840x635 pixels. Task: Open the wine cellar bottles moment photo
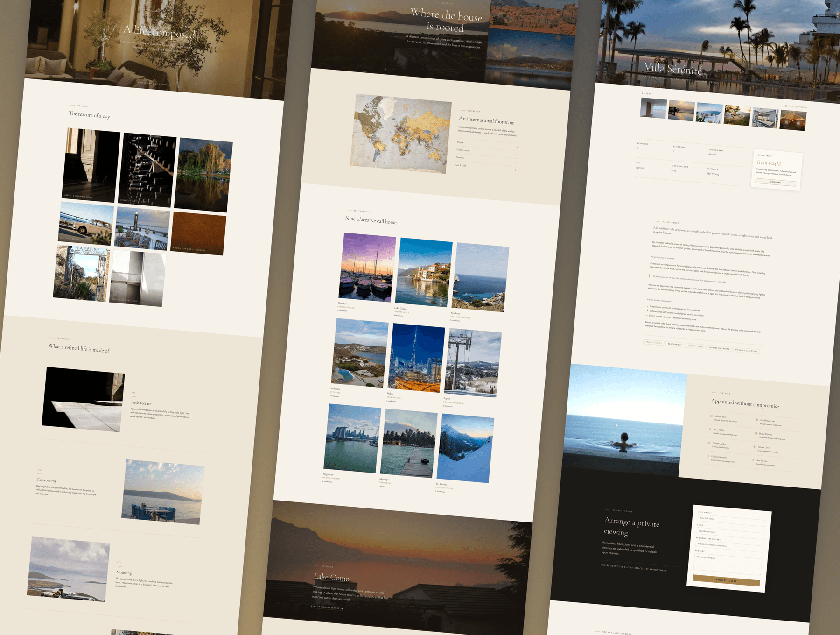(x=147, y=170)
